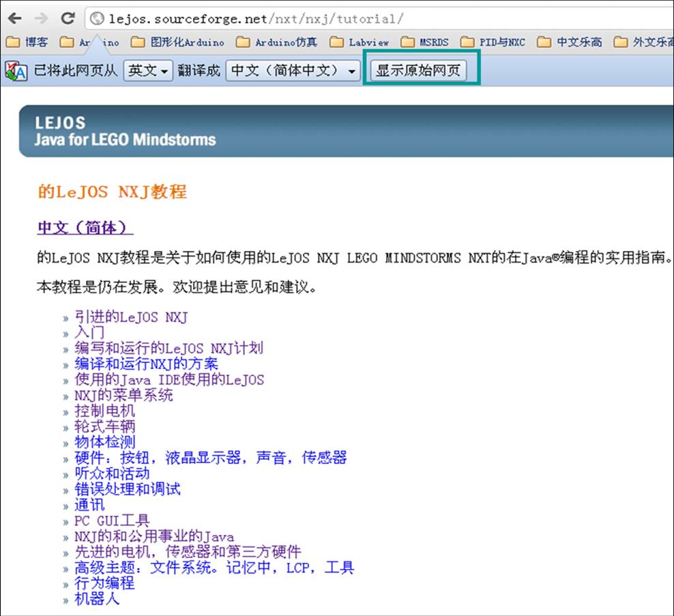
Task: Click the browser Forward arrow
Action: point(41,18)
